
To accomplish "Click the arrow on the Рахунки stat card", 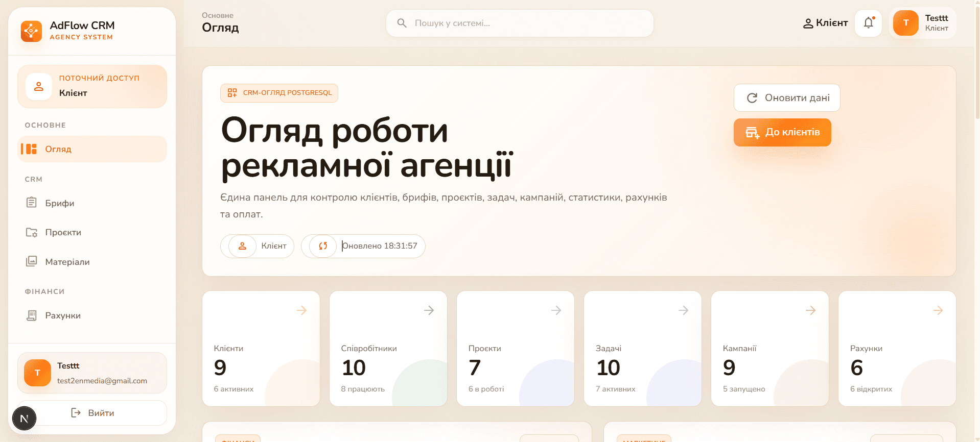I will 938,310.
